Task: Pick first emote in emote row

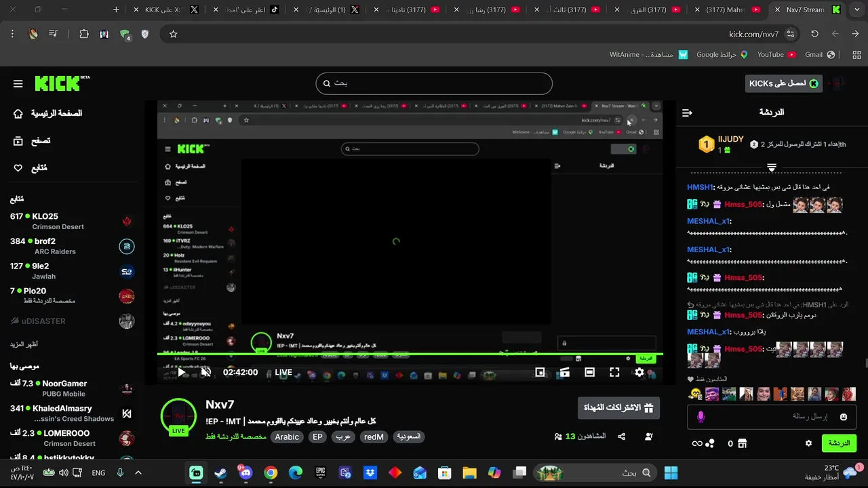Action: (x=695, y=394)
